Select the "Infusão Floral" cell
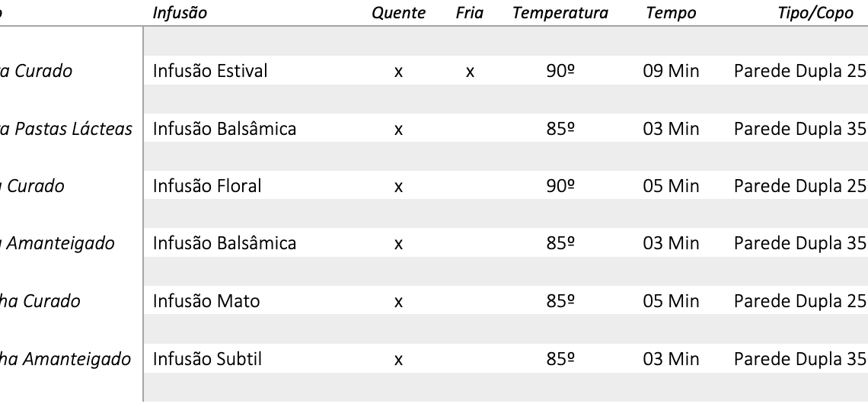The width and height of the screenshot is (868, 404). click(207, 186)
